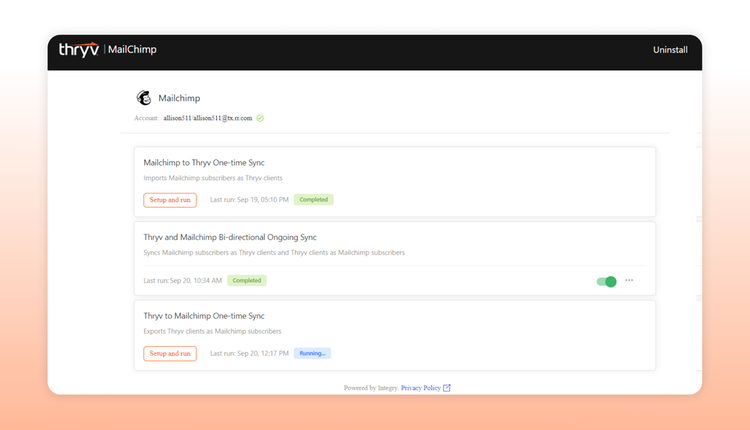This screenshot has width=750, height=430.
Task: Click the Mailchimp to Thryv One-time Sync title
Action: point(204,163)
